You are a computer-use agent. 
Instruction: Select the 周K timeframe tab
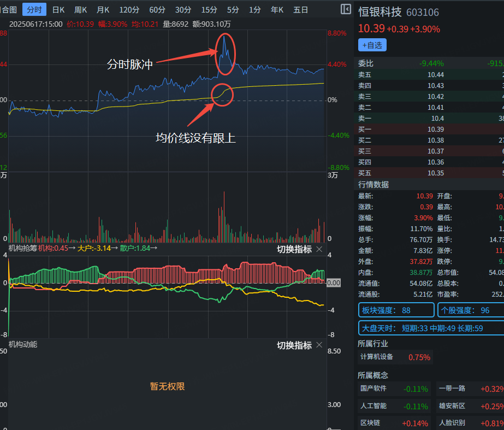pos(81,10)
